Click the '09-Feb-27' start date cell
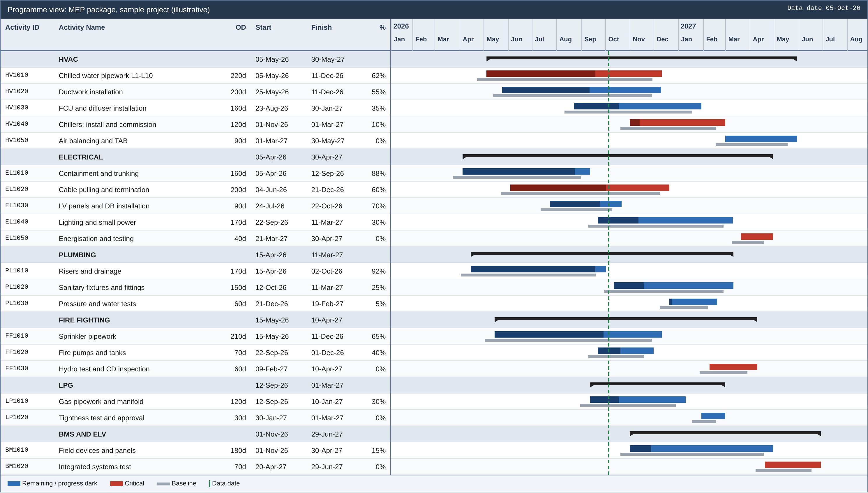This screenshot has width=868, height=493. (x=271, y=369)
